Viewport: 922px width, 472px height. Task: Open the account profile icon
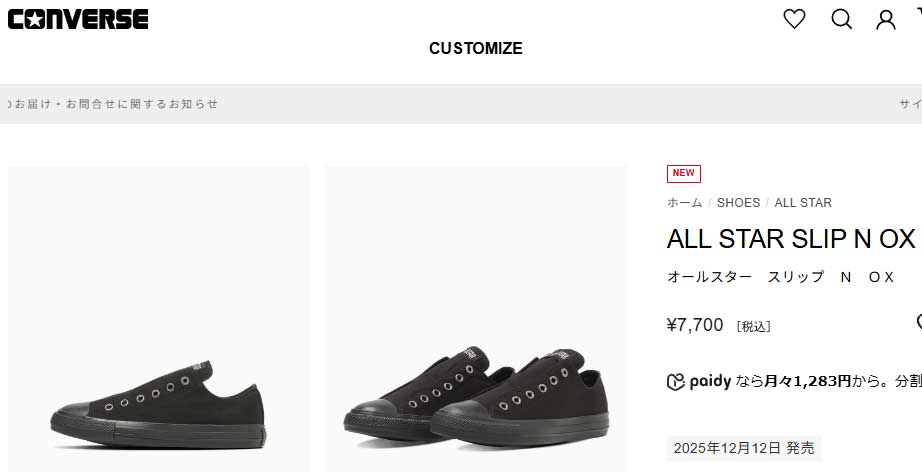click(886, 20)
